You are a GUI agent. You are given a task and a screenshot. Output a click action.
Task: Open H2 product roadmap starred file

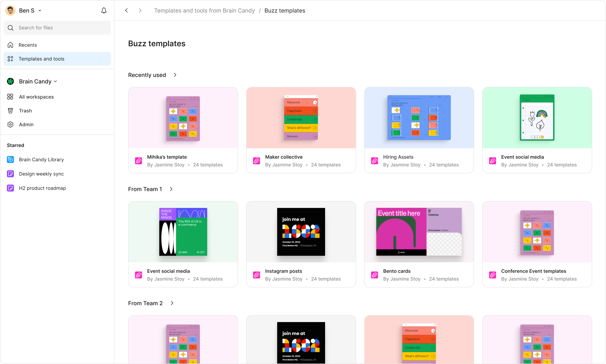pos(42,188)
